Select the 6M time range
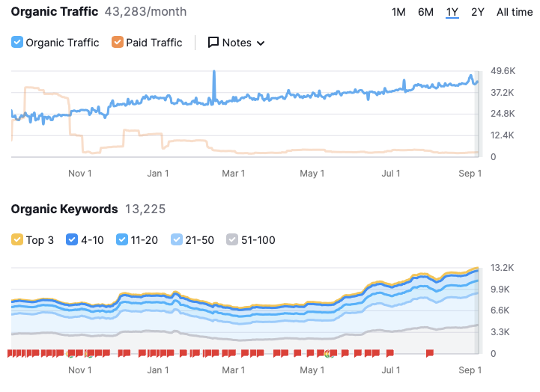 pyautogui.click(x=425, y=12)
